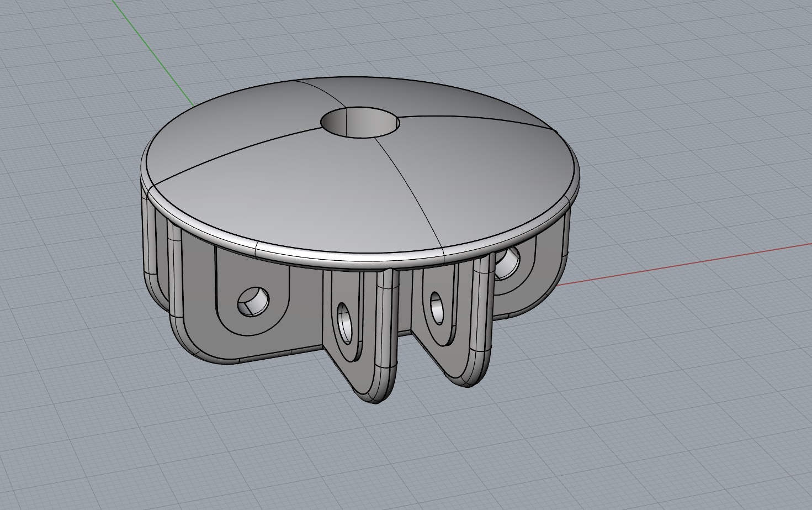Click the green Y-axis line on the grid

tap(153, 54)
